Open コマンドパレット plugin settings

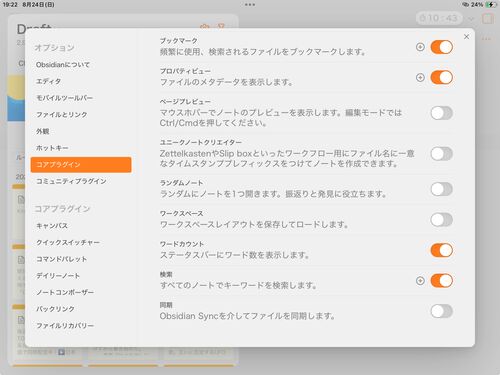click(81, 259)
